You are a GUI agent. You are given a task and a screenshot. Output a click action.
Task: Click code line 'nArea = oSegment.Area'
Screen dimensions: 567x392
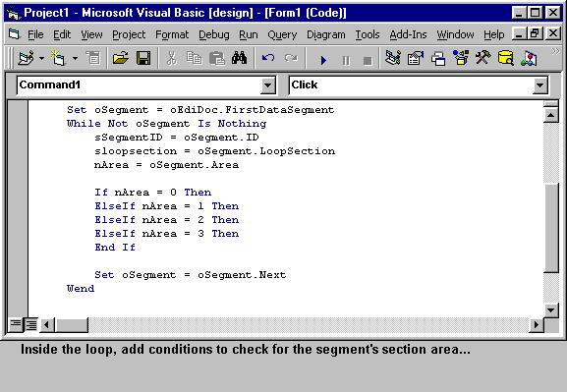pos(166,165)
